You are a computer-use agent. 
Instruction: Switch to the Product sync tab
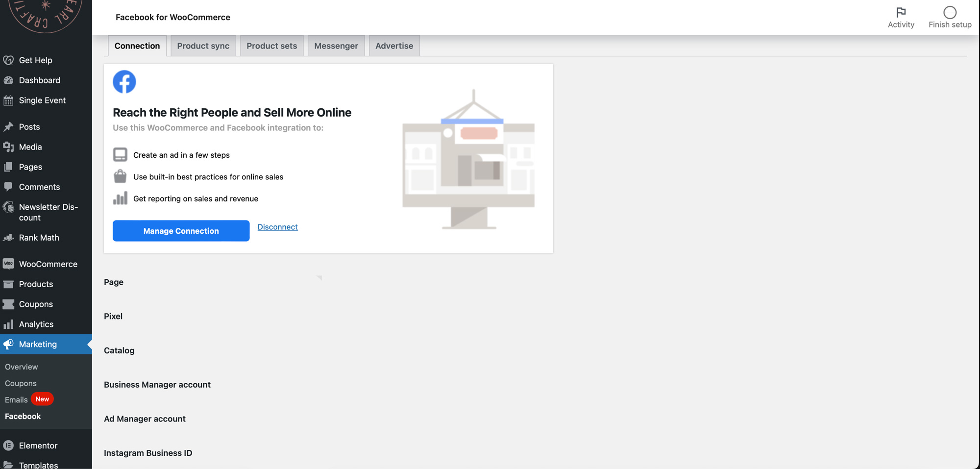[x=203, y=46]
